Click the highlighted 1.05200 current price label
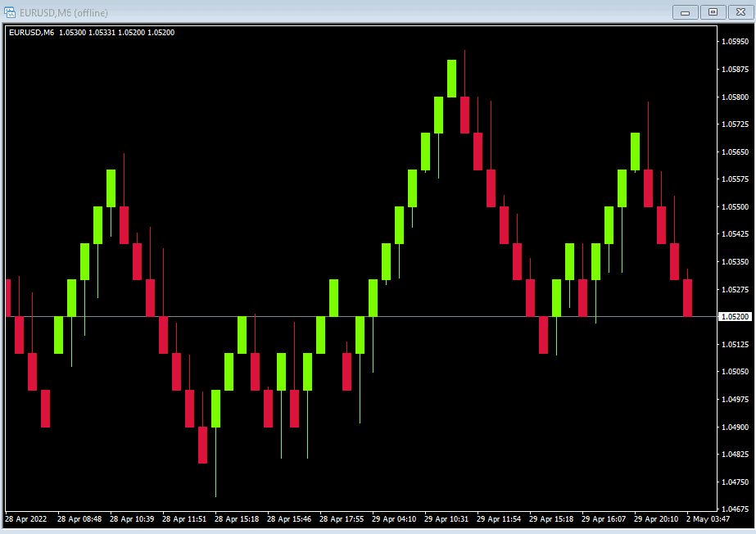Image resolution: width=756 pixels, height=534 pixels. [x=735, y=317]
